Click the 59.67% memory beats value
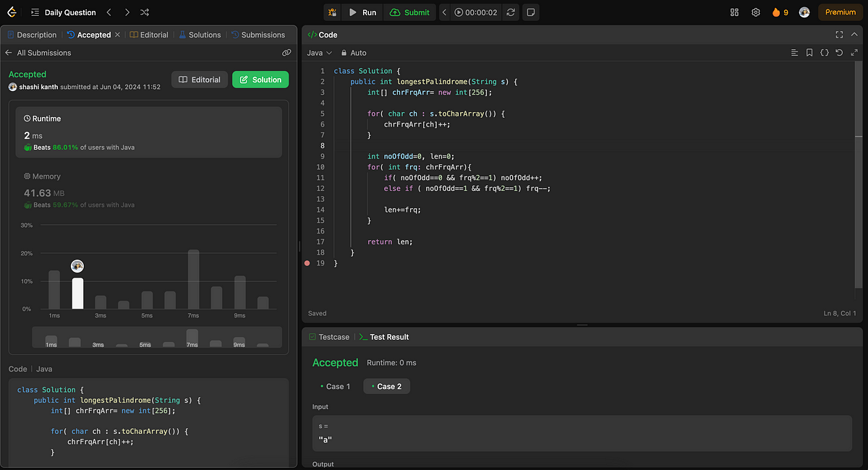This screenshot has width=868, height=470. (x=65, y=205)
